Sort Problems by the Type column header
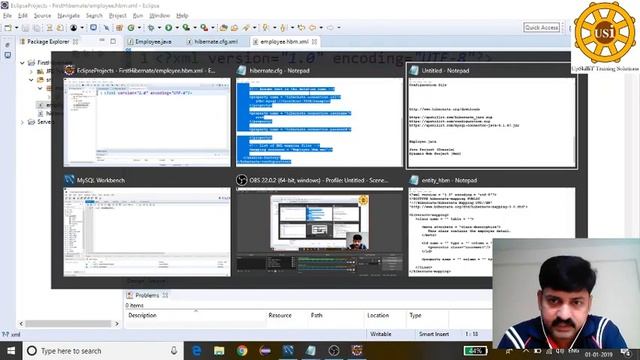 click(415, 316)
